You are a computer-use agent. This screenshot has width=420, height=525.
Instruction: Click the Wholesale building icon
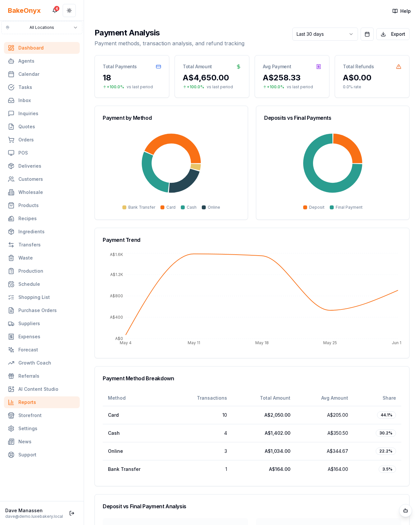[11, 192]
